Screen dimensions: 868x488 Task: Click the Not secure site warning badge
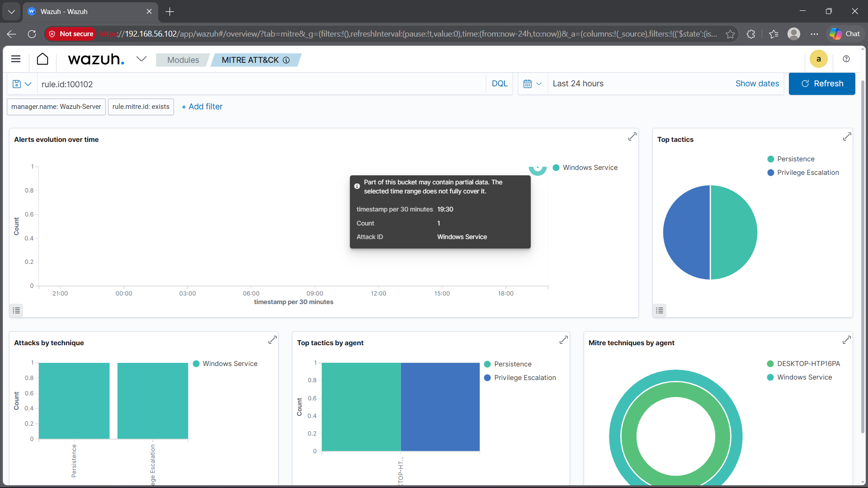71,34
